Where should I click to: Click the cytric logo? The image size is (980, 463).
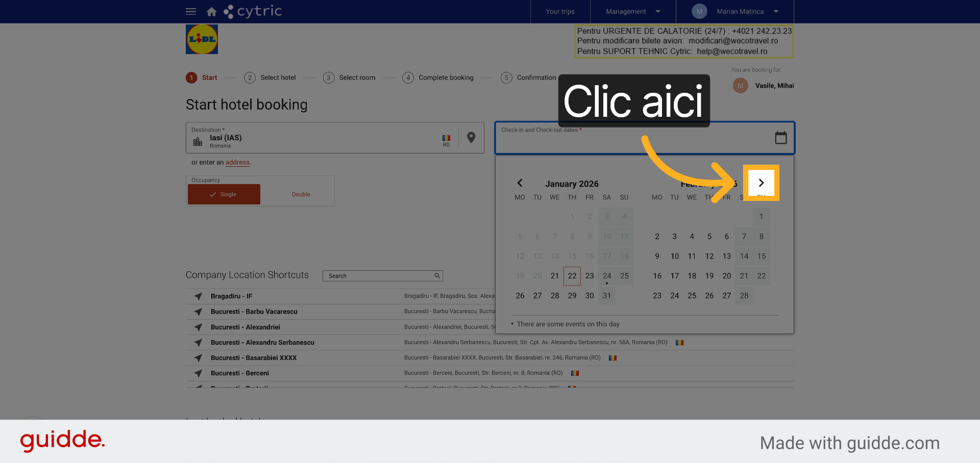pos(253,11)
